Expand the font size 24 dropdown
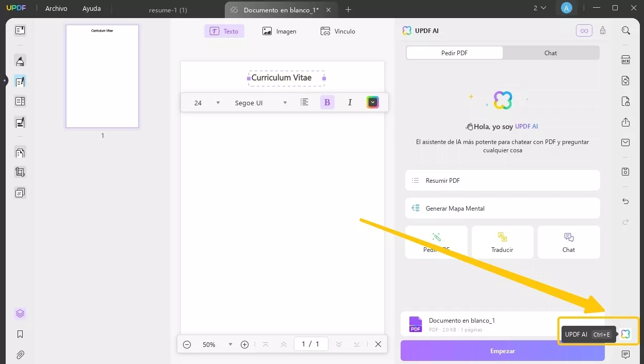Image resolution: width=644 pixels, height=364 pixels. coord(218,103)
